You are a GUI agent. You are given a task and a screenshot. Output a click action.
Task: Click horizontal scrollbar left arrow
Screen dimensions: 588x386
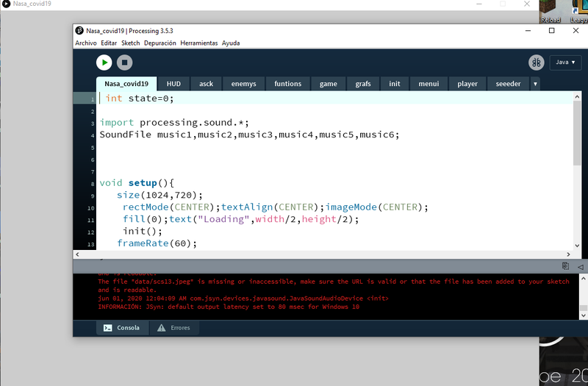77,254
